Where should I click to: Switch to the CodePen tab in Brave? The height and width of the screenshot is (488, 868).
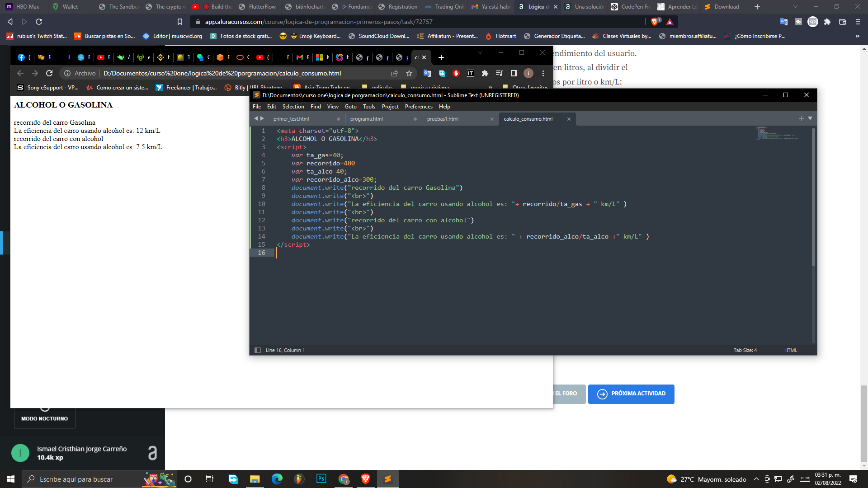pyautogui.click(x=631, y=7)
